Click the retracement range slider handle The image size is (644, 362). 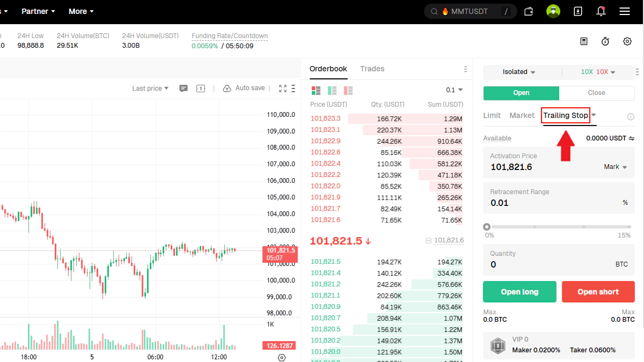click(487, 227)
